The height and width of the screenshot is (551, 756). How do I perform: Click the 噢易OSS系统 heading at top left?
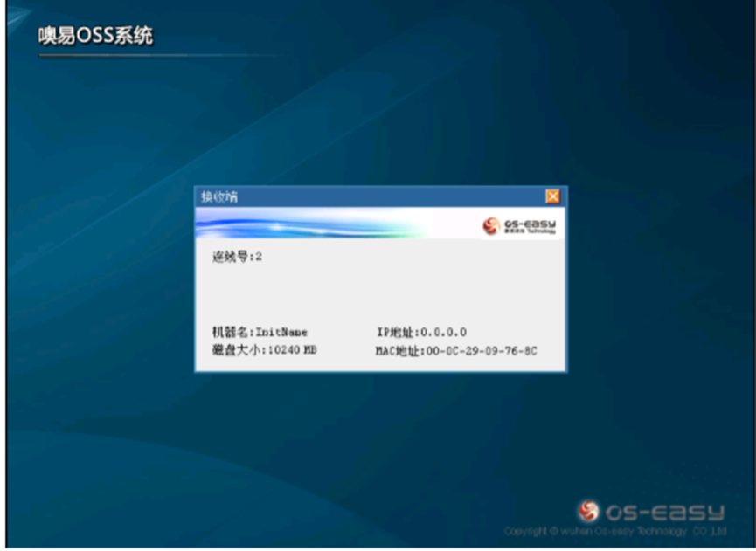point(95,37)
